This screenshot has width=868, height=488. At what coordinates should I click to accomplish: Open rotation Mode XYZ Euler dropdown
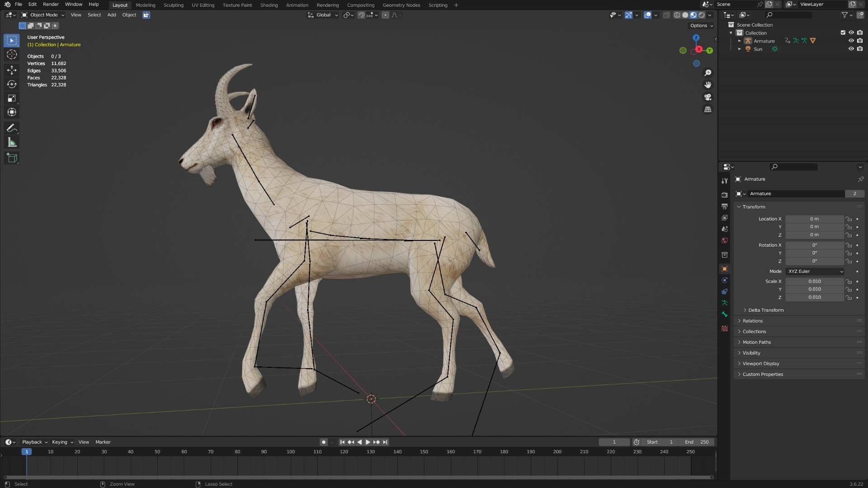[815, 272]
